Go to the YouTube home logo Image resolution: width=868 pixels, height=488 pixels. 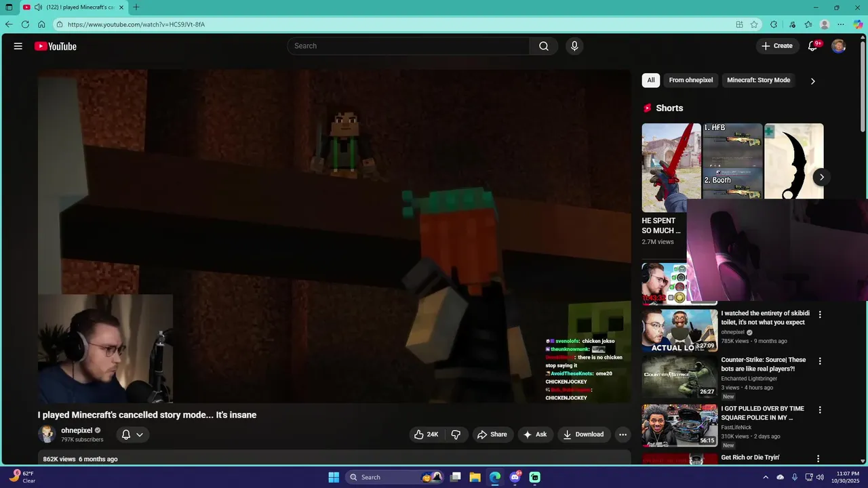56,46
